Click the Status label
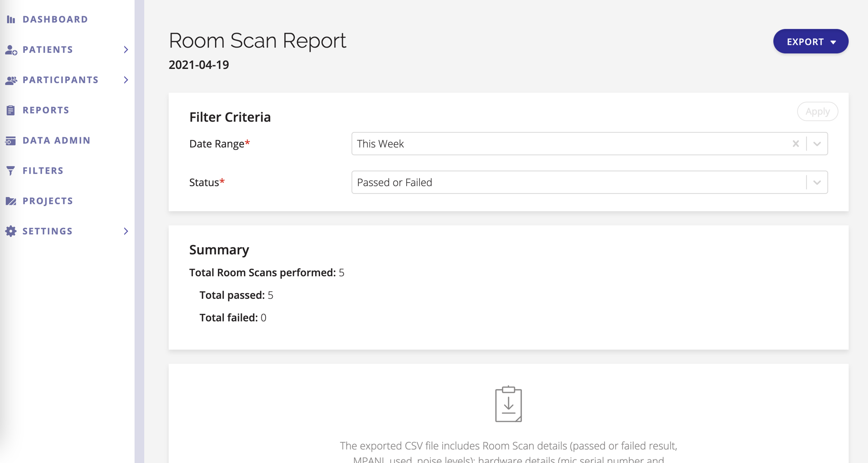 (207, 183)
